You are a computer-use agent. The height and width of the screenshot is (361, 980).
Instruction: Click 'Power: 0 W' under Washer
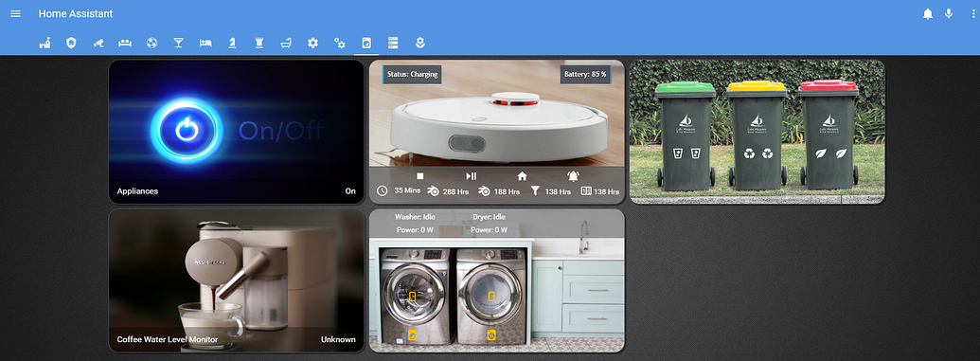pyautogui.click(x=415, y=230)
